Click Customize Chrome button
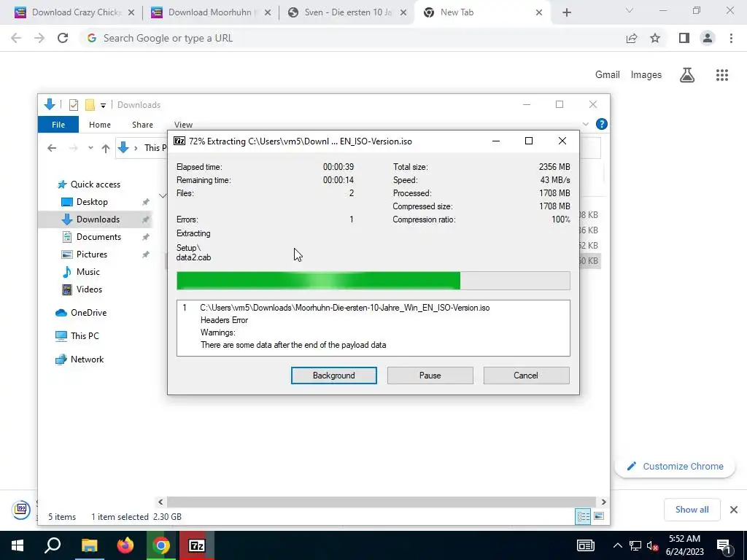The image size is (747, 560). point(675,466)
